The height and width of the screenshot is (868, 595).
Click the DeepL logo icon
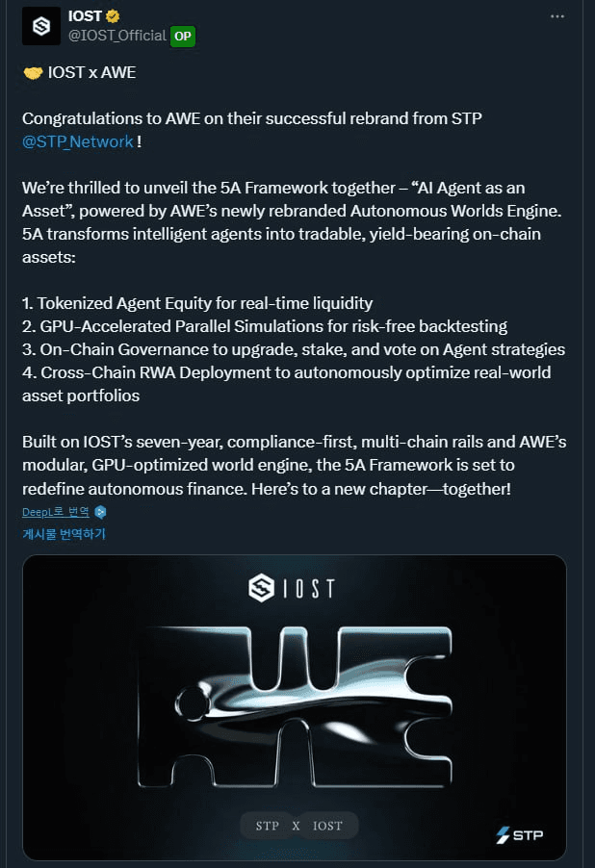(x=100, y=512)
